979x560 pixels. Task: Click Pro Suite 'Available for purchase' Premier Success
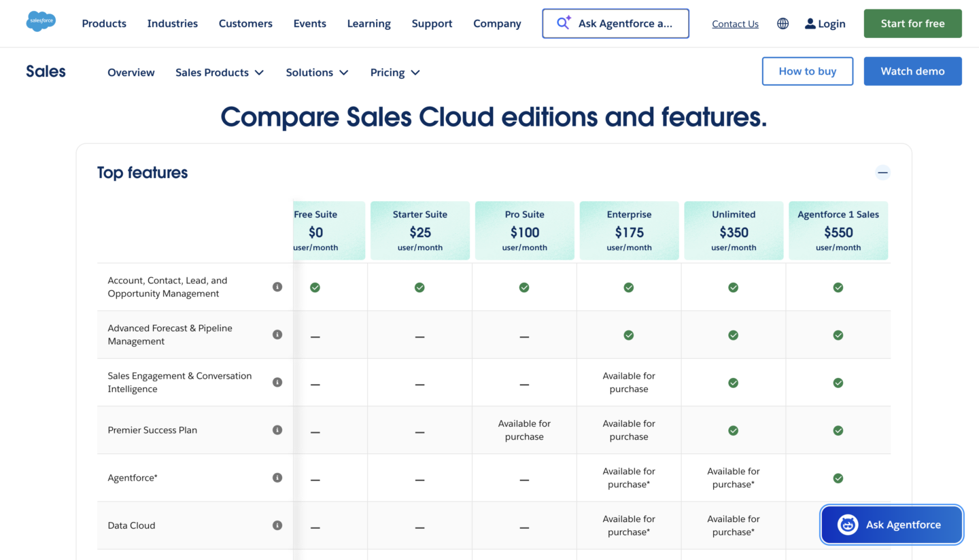click(x=524, y=430)
